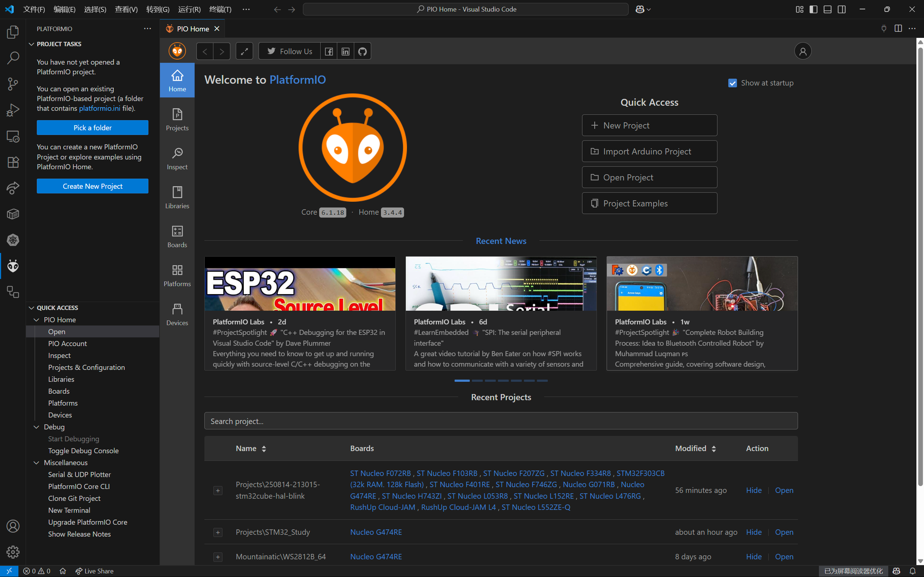Toggle primary side bar visibility
924x577 pixels.
point(813,9)
